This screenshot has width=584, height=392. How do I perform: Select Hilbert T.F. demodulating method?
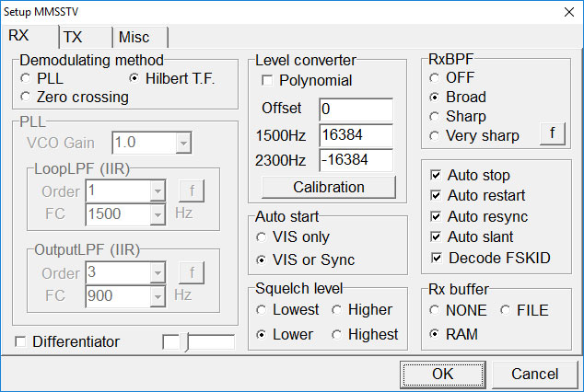coord(171,78)
